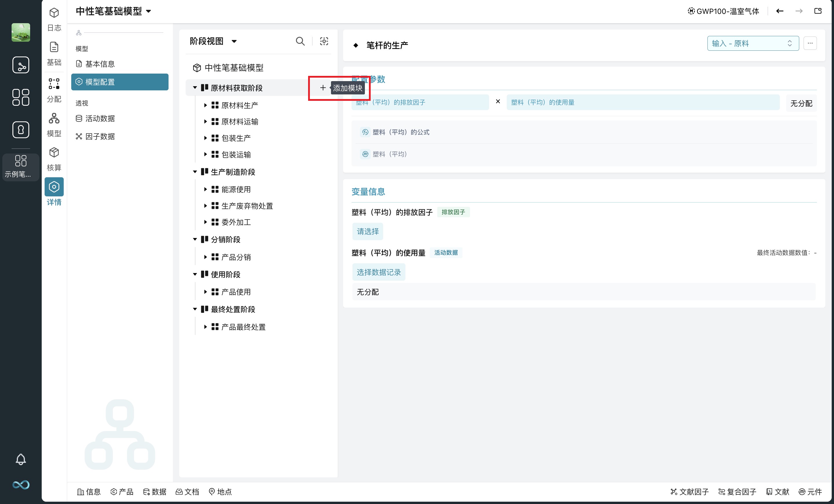
Task: Open the notifications bell icon
Action: [21, 459]
